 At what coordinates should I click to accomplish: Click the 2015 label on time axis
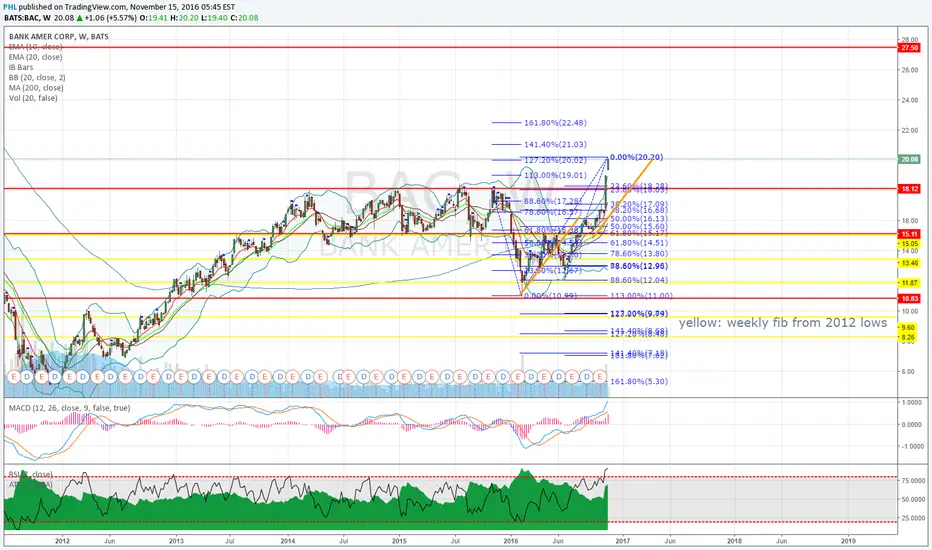tap(399, 541)
